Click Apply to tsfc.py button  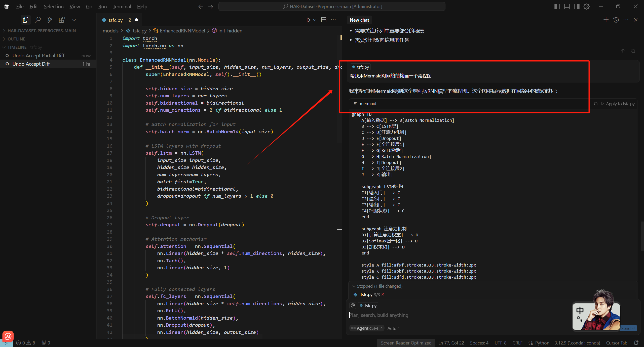click(618, 104)
